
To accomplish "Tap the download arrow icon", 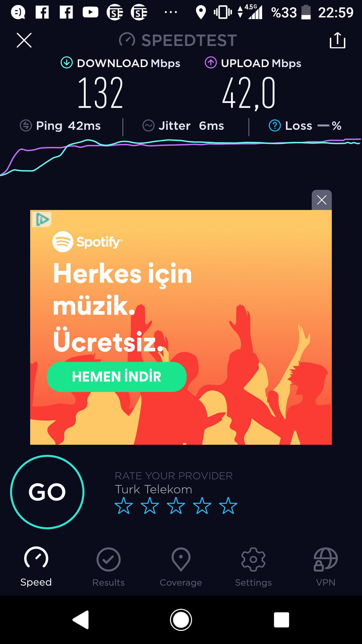I will point(67,63).
